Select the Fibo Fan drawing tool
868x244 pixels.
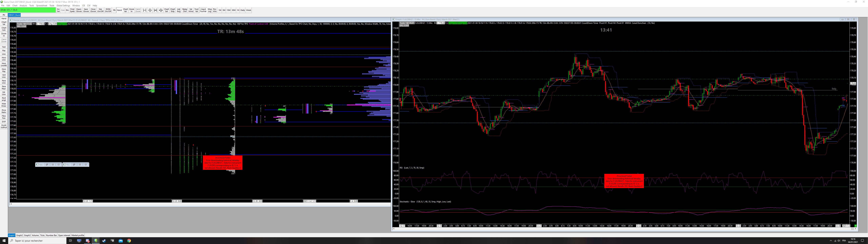click(4, 117)
